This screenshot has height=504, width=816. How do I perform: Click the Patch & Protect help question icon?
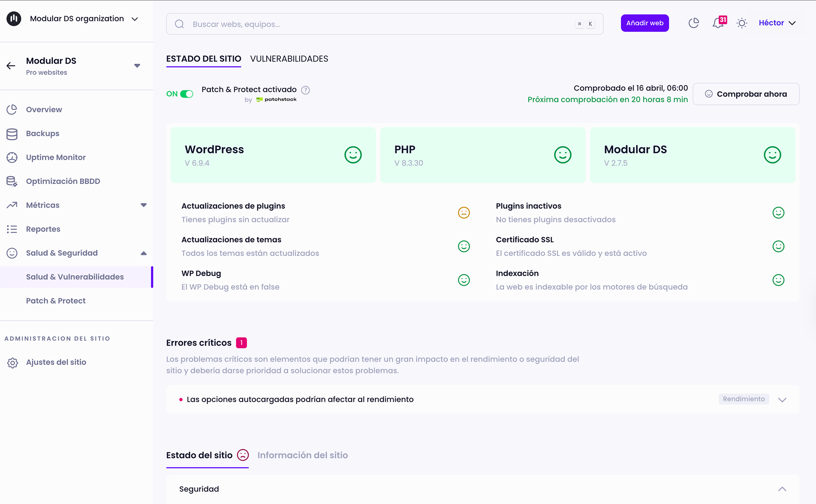click(305, 90)
